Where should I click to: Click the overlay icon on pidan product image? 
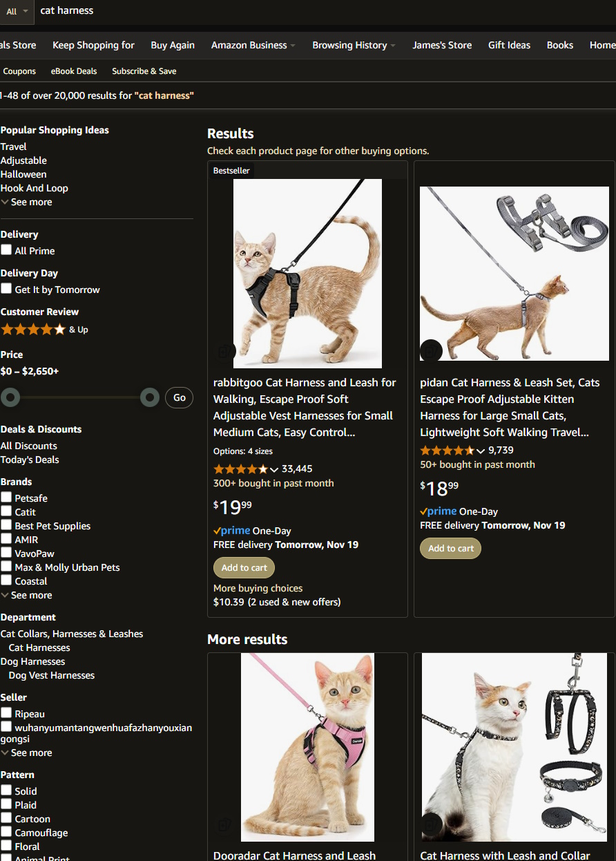(x=431, y=350)
